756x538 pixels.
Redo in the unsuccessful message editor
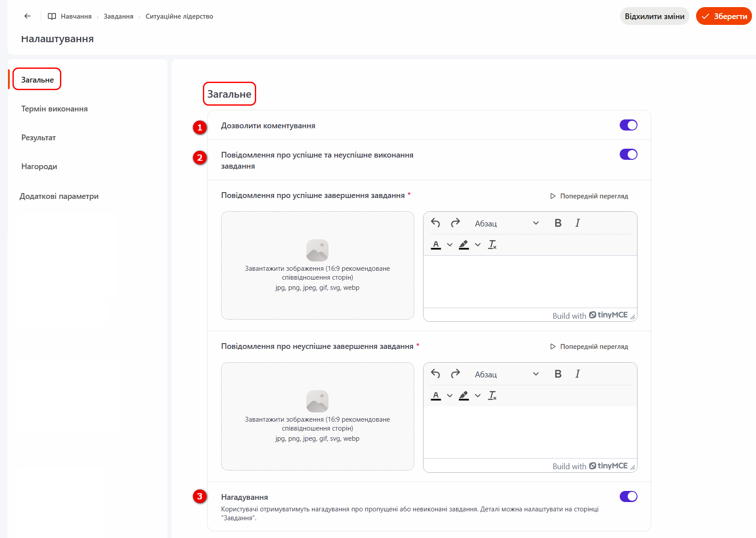pyautogui.click(x=455, y=374)
